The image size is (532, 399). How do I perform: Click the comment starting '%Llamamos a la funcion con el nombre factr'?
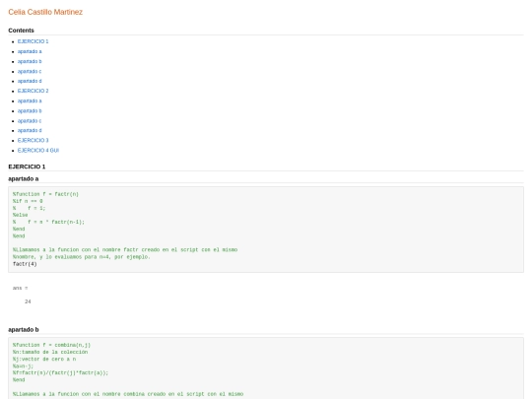125,249
